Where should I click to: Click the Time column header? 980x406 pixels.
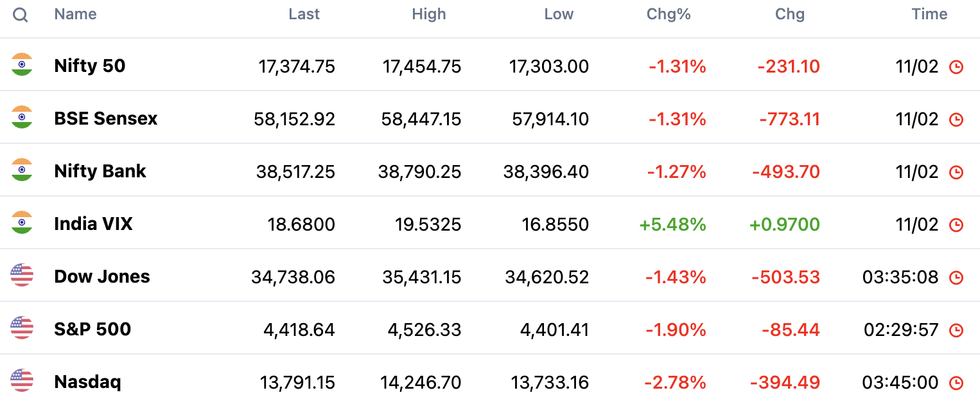[929, 14]
